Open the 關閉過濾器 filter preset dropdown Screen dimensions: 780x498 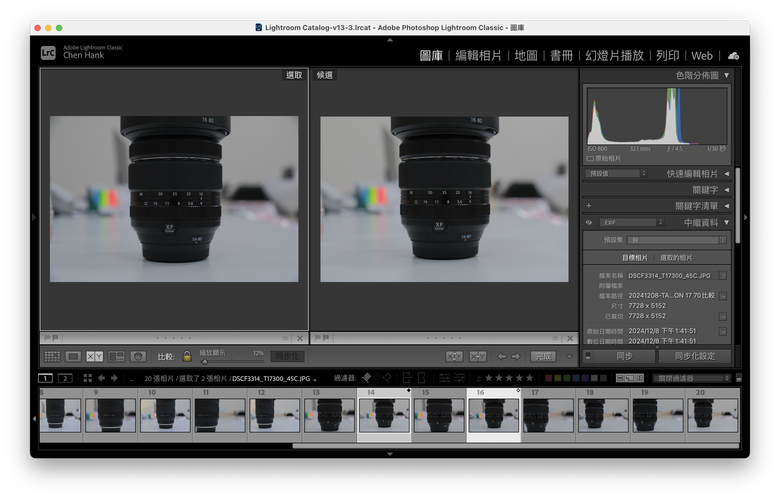pyautogui.click(x=692, y=378)
